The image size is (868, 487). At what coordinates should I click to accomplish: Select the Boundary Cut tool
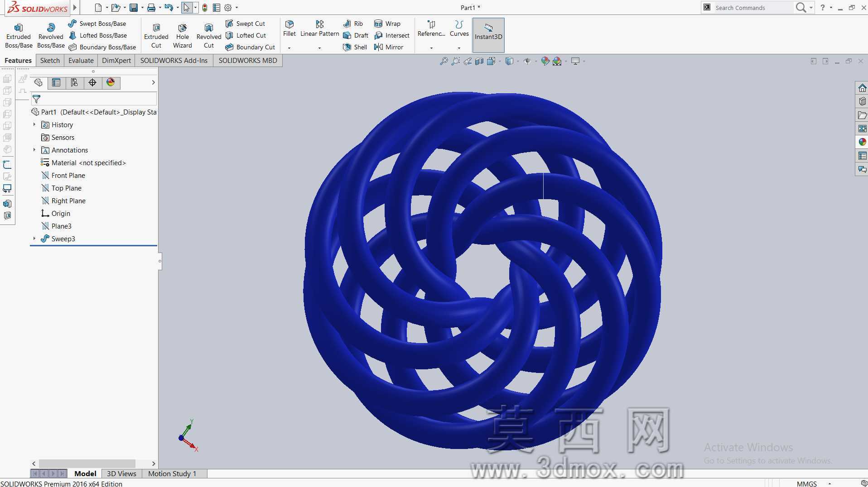(x=250, y=47)
